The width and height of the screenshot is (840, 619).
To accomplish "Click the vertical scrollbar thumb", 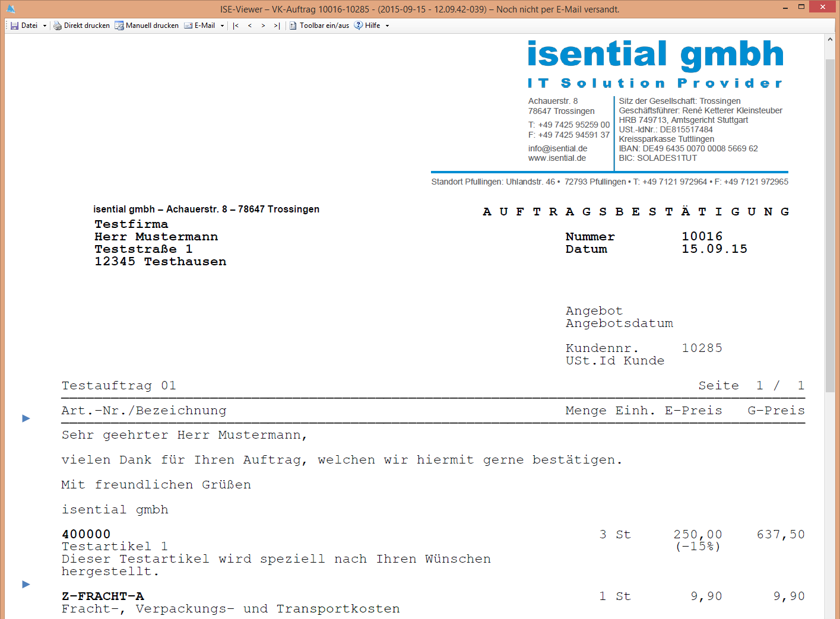I will point(830,226).
